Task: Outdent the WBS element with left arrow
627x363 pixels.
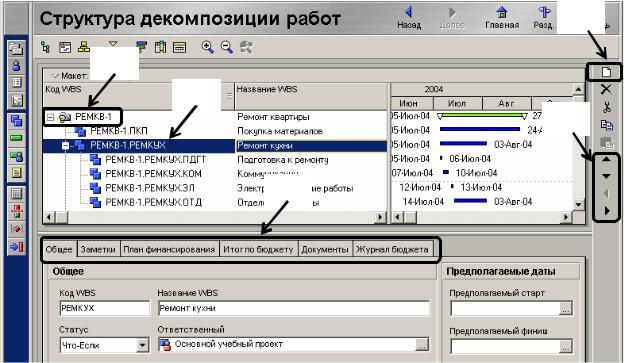Action: (x=606, y=194)
